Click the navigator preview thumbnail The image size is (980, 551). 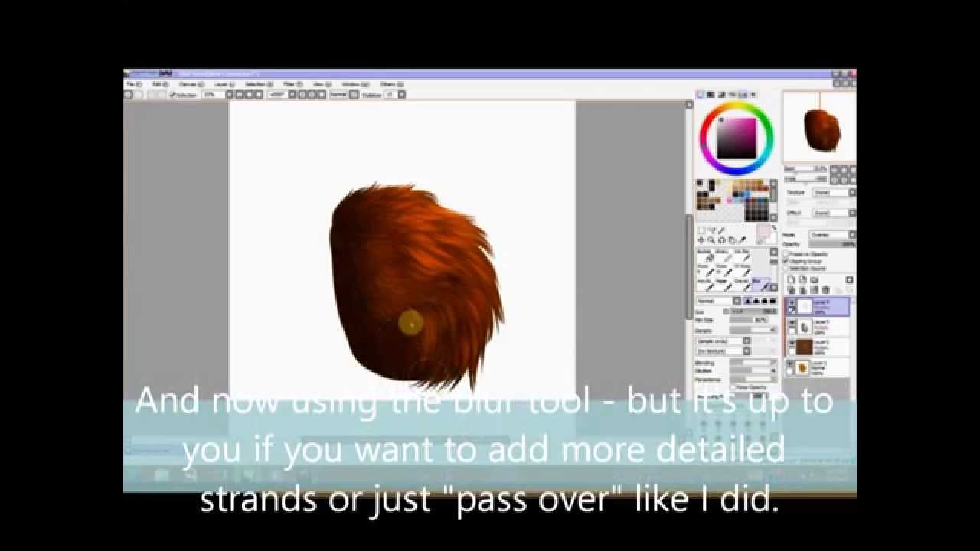(820, 127)
